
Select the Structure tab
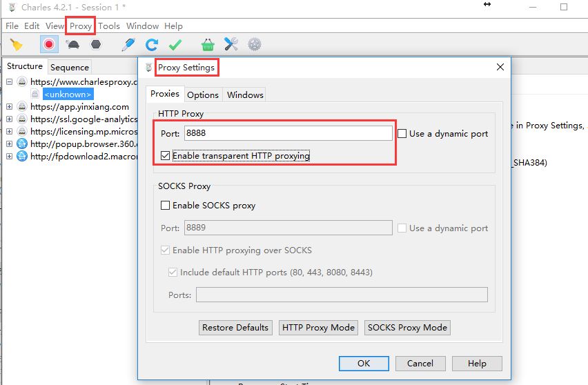pos(25,66)
